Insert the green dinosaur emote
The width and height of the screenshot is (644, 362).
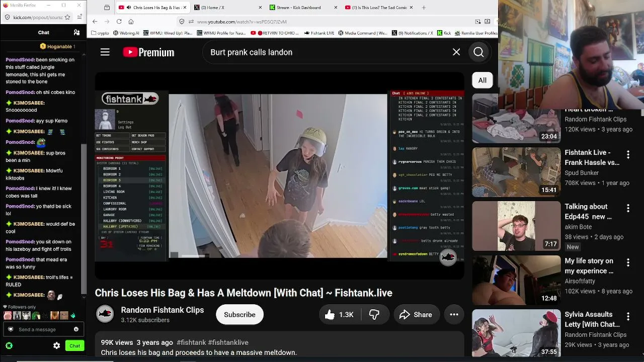[x=36, y=316]
